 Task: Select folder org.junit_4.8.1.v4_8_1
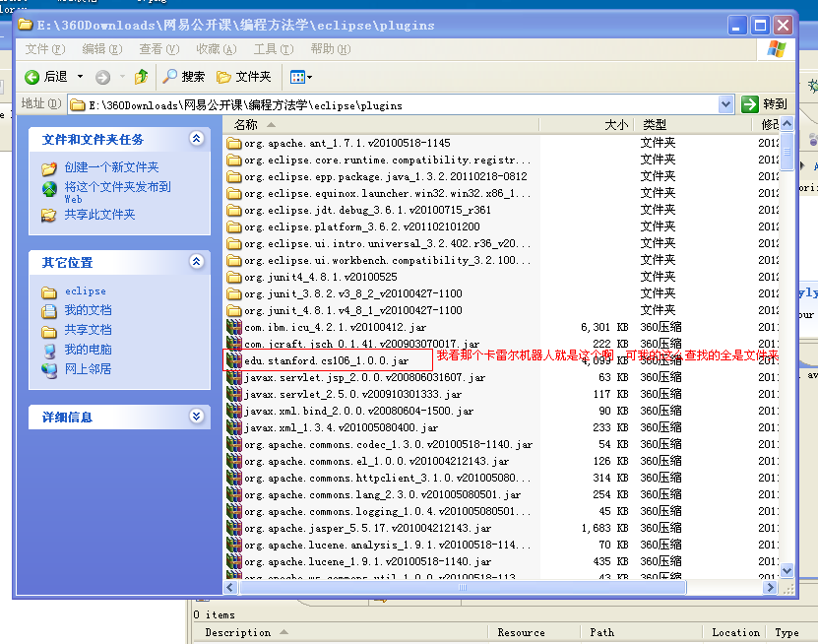coord(353,310)
